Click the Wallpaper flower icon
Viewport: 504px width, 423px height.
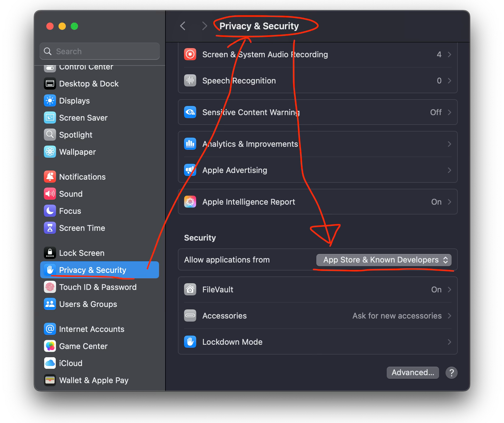[x=50, y=152]
